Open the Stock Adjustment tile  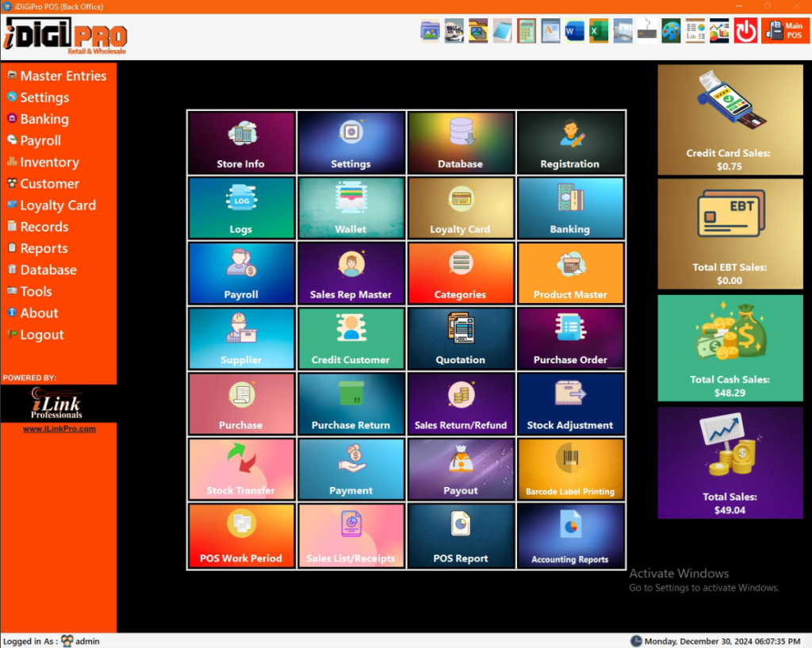pos(571,404)
